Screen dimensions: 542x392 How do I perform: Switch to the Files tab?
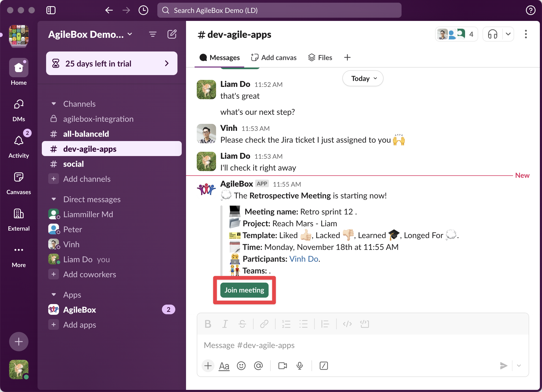(x=320, y=58)
